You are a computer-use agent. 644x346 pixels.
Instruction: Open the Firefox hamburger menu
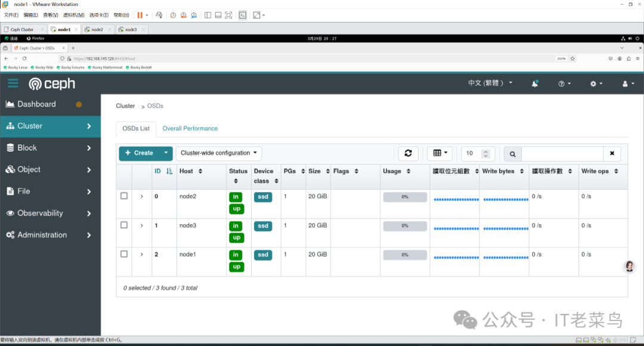point(637,58)
